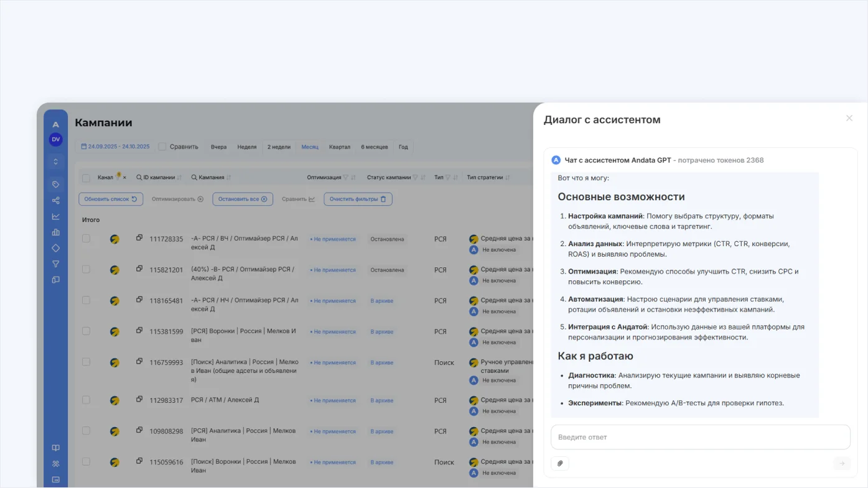Open the funnel icon in sidebar
The image size is (868, 488).
coord(56,264)
